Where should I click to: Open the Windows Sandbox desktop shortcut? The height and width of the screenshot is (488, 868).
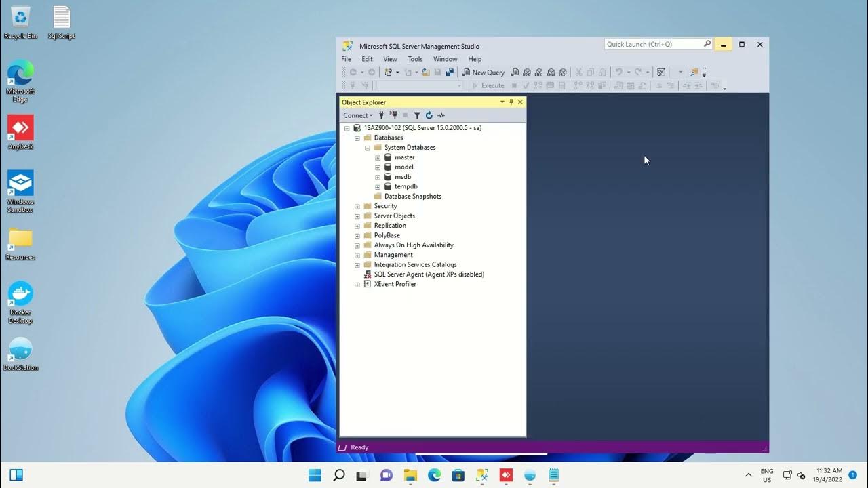[20, 192]
